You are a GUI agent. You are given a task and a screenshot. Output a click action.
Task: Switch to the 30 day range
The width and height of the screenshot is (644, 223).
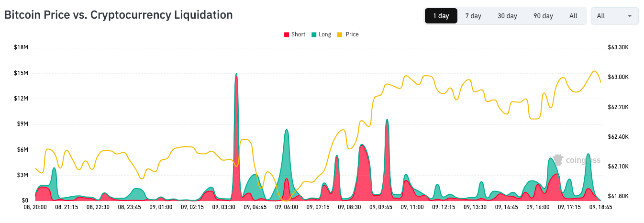pos(507,16)
